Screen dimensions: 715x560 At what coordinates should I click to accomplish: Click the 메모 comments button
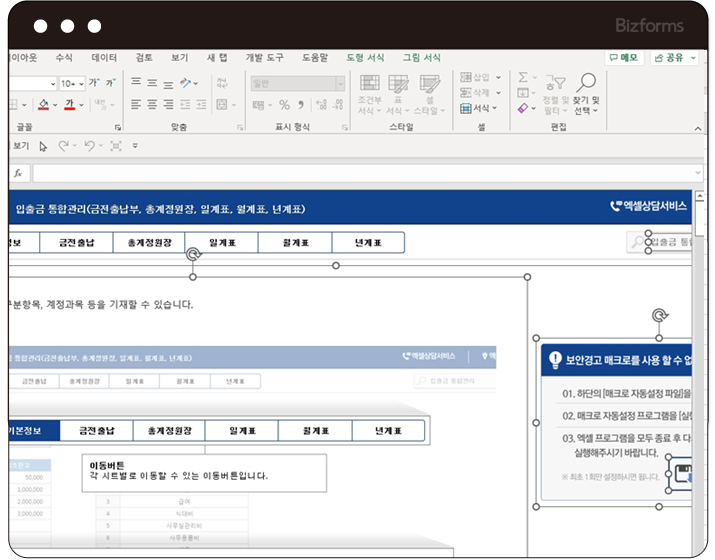(623, 58)
